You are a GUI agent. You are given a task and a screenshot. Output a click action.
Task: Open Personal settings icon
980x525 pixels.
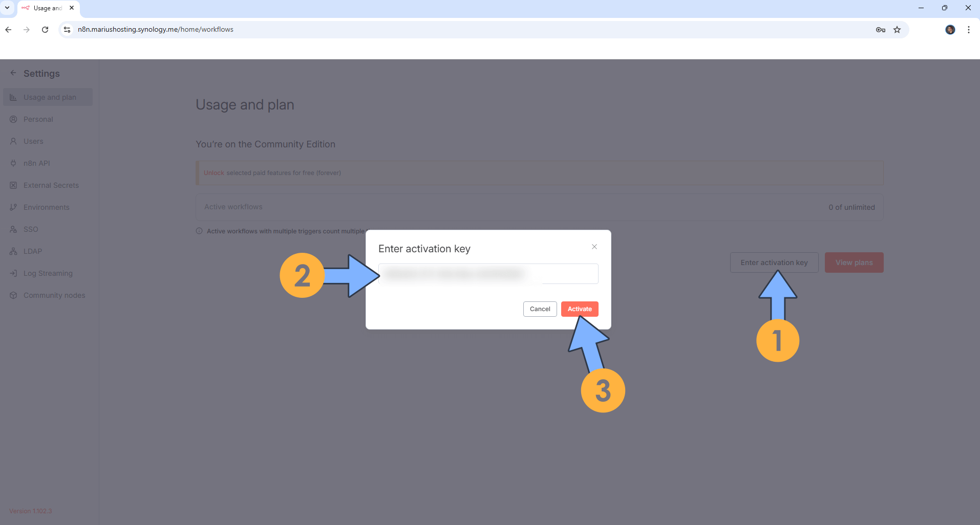click(x=13, y=119)
